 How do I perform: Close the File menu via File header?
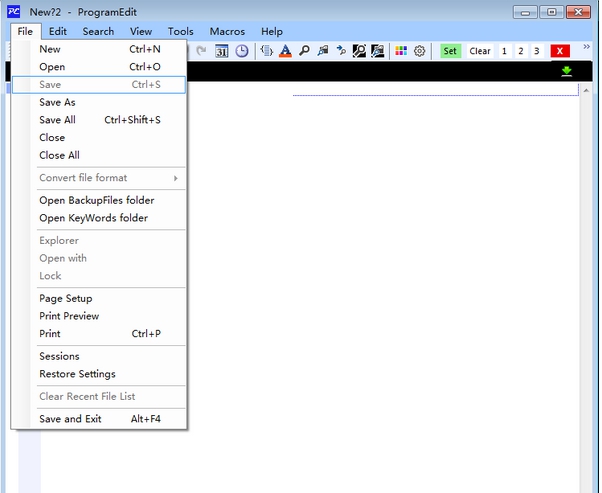coord(25,31)
